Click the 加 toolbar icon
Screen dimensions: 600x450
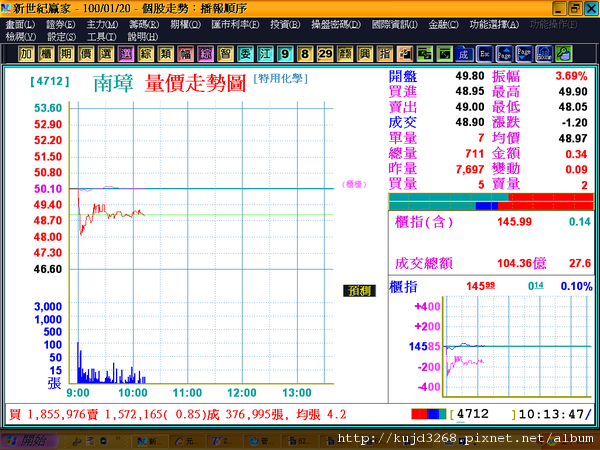(26, 54)
